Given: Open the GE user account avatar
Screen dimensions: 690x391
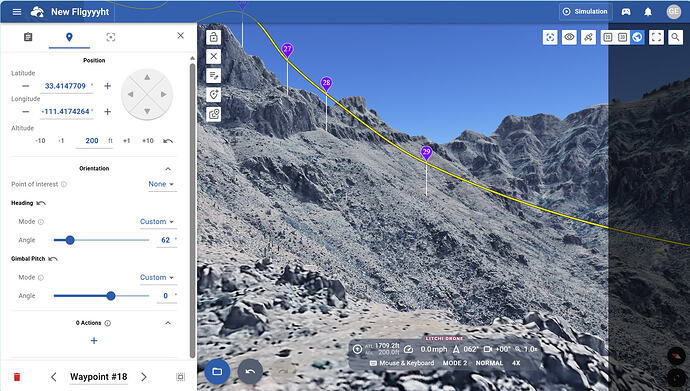Looking at the screenshot, I should pos(674,12).
